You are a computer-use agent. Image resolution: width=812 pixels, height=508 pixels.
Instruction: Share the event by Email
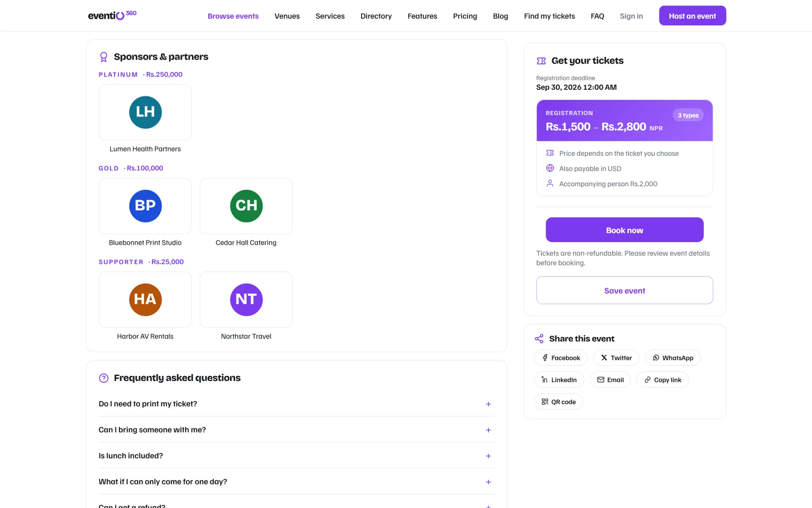[x=610, y=380]
